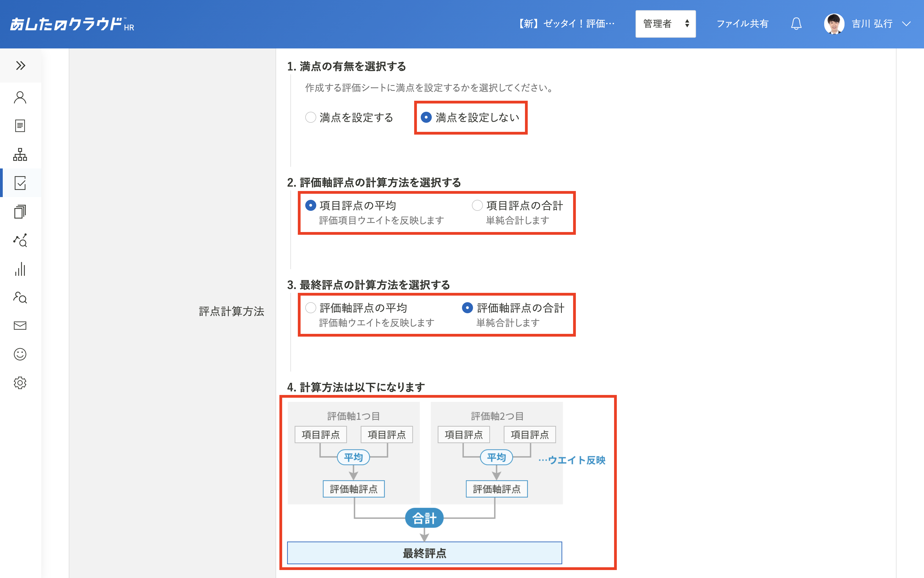Click the …ウエイト反映 note text
Image resolution: width=924 pixels, height=578 pixels.
point(571,460)
